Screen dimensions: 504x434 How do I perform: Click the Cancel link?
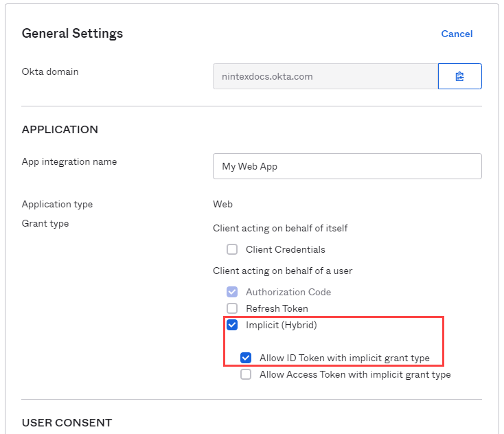[457, 34]
